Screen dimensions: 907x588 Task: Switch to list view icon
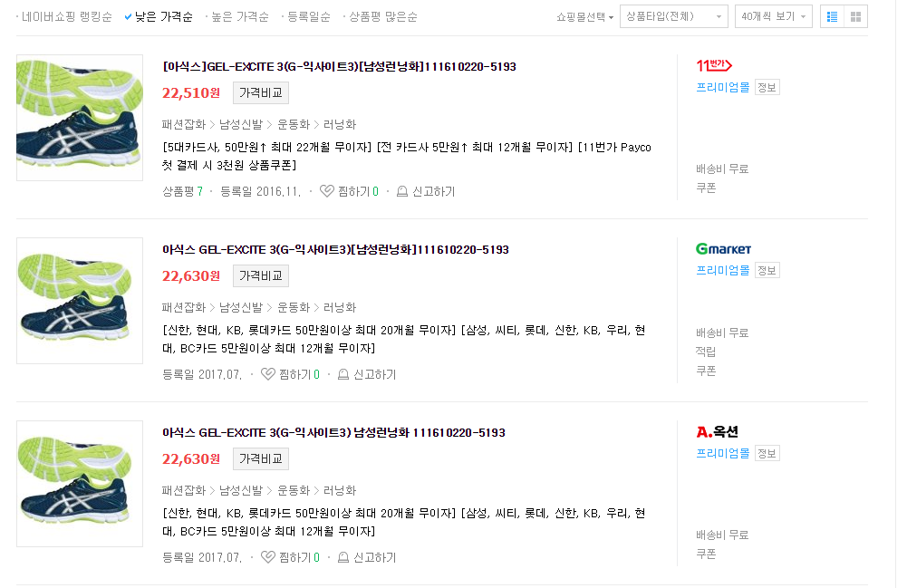(833, 17)
